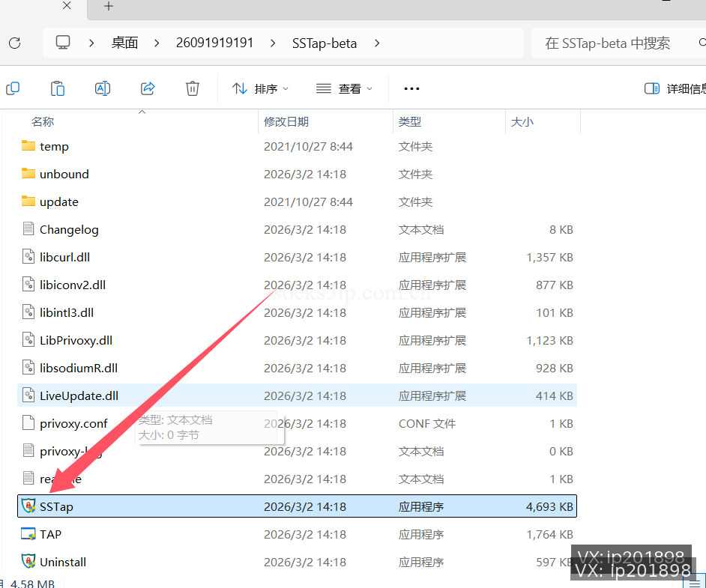Select the Uninstall application shield icon
Viewport: 706px width, 588px height.
pyautogui.click(x=28, y=562)
